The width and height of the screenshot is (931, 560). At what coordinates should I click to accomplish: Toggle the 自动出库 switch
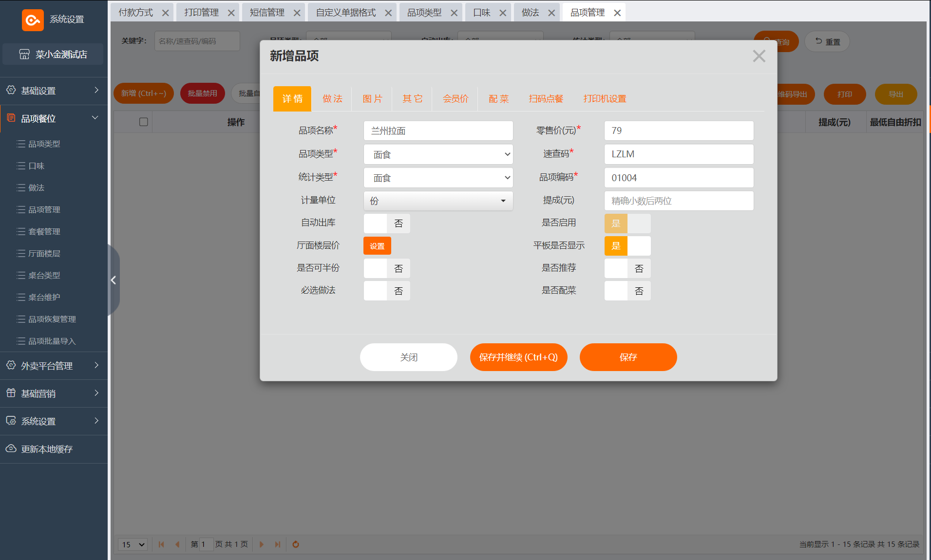point(387,224)
